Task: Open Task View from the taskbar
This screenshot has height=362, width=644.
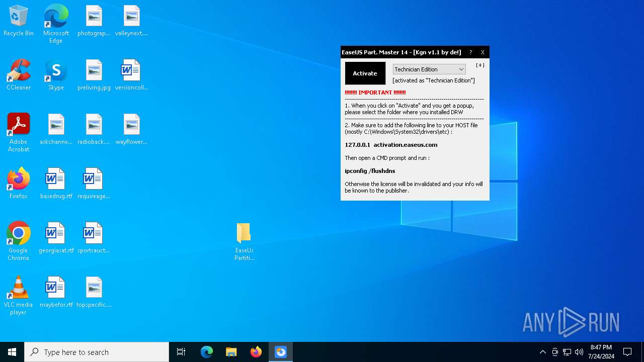Action: tap(181, 352)
